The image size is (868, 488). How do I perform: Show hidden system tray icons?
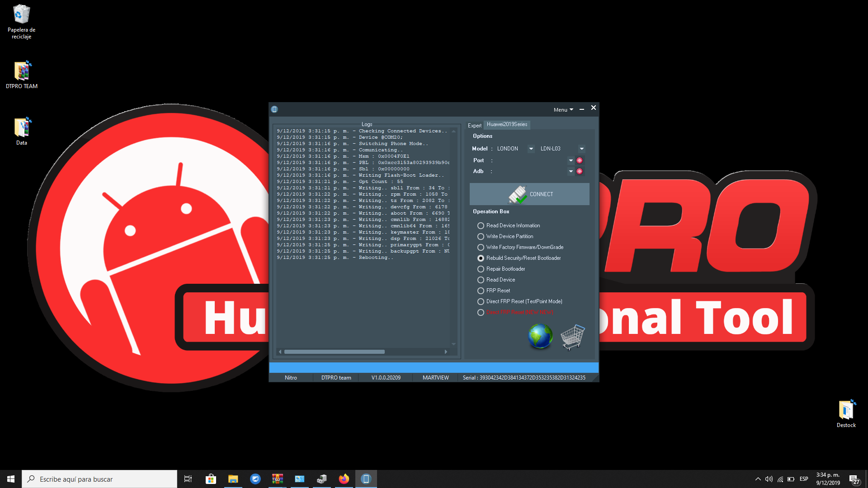click(758, 479)
